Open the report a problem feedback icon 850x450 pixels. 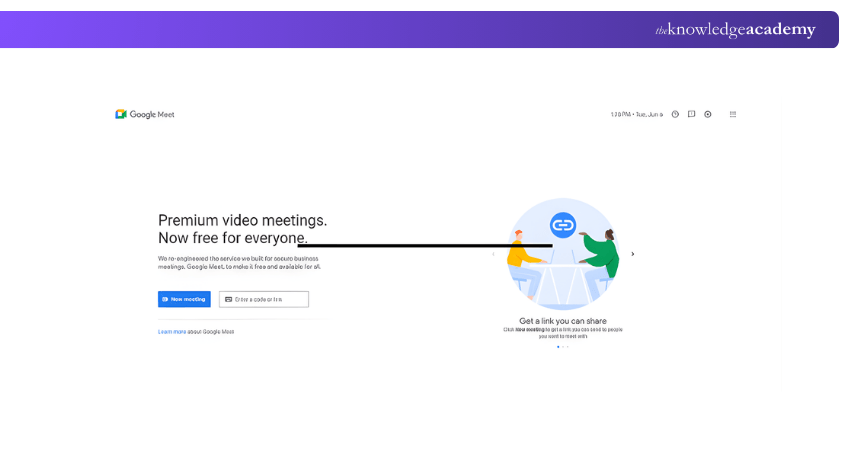click(x=691, y=114)
